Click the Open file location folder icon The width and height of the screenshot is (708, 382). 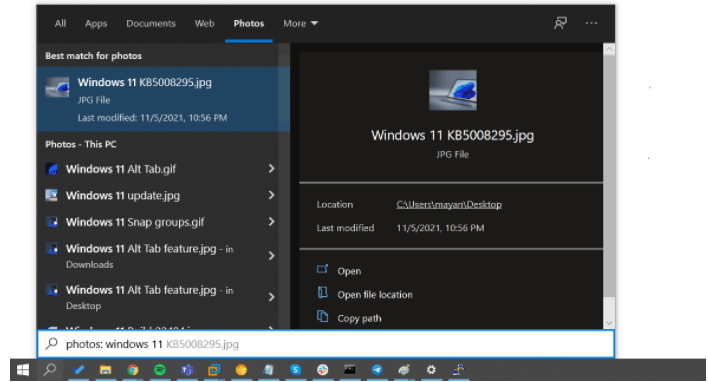point(322,293)
